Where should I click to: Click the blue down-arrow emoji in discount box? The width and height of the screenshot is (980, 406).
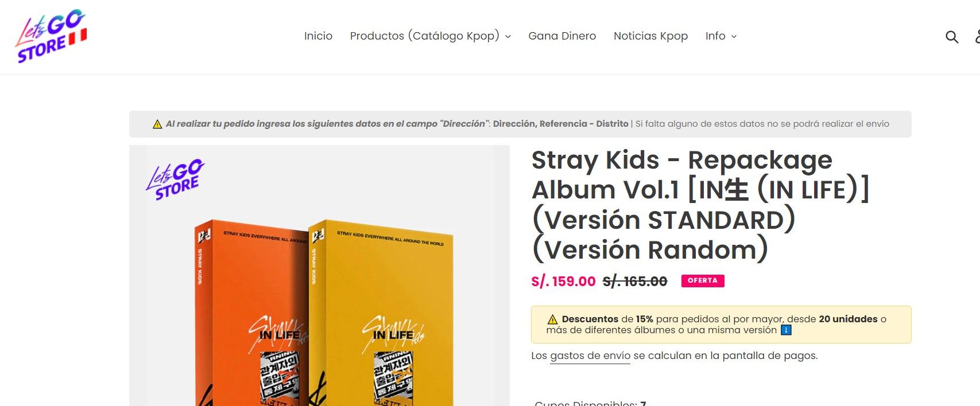pyautogui.click(x=787, y=330)
